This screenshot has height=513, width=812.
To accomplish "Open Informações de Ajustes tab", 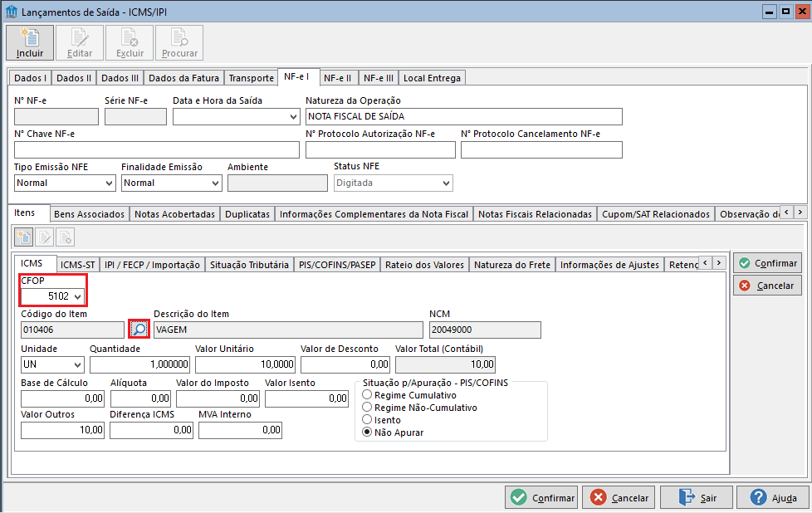I will (x=609, y=265).
